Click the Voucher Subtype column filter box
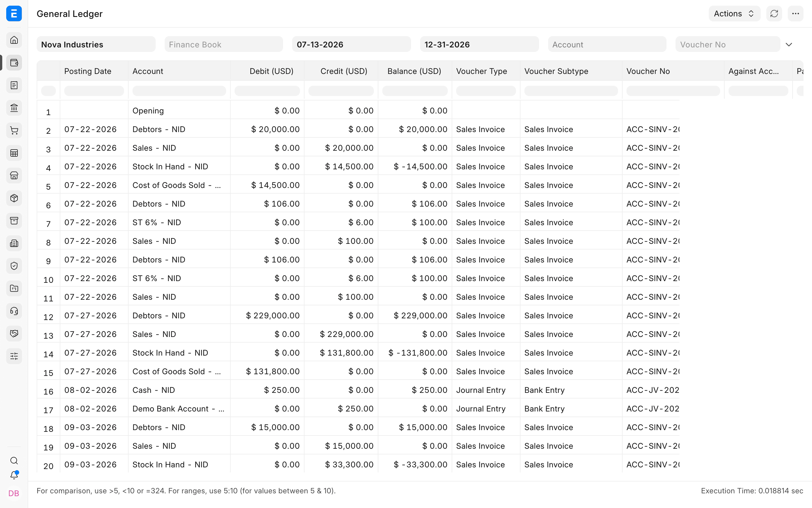 [571, 91]
